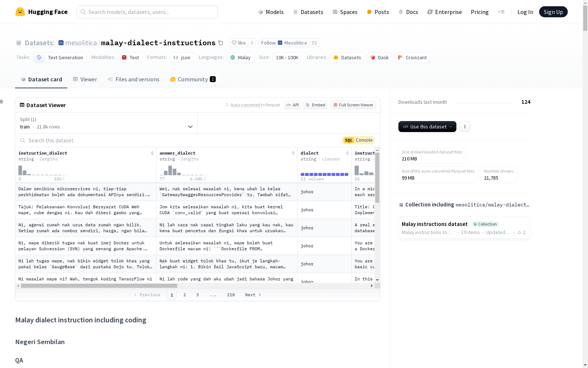Filter by Malay language tag
The height and width of the screenshot is (368, 588).
click(240, 57)
